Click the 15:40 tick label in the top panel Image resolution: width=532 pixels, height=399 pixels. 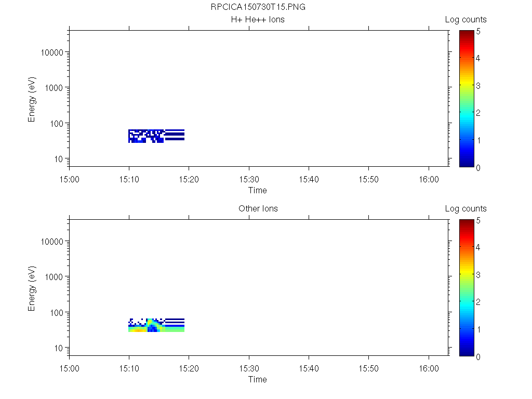pyautogui.click(x=309, y=179)
